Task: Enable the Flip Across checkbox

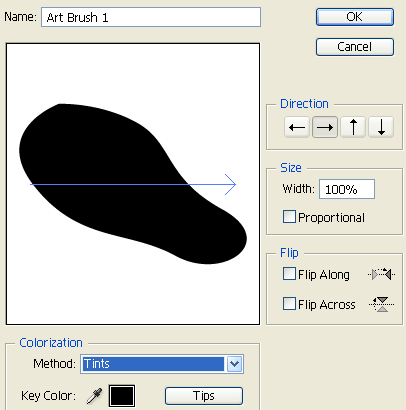Action: tap(289, 304)
